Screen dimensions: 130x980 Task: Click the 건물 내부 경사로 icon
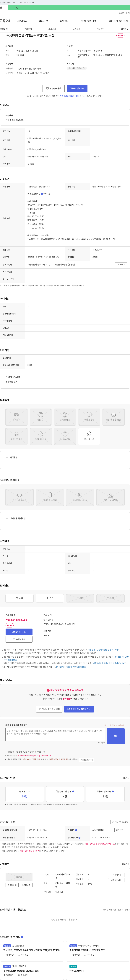(110, 497)
